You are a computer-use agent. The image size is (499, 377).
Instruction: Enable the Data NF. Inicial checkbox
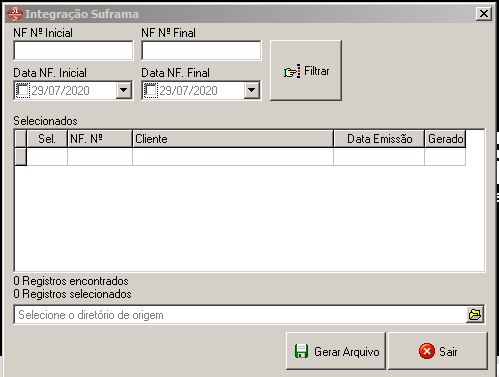click(23, 90)
